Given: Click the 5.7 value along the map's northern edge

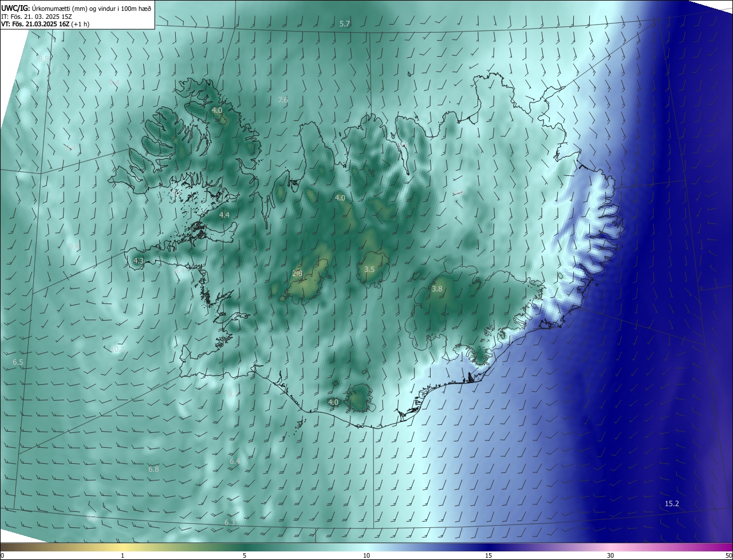Looking at the screenshot, I should [345, 23].
